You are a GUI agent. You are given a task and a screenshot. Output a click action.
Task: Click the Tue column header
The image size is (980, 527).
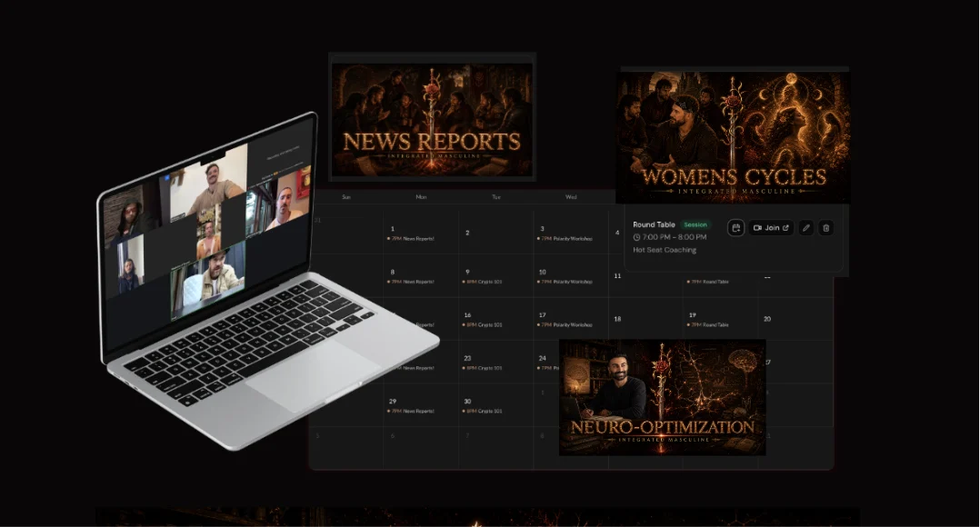point(496,196)
